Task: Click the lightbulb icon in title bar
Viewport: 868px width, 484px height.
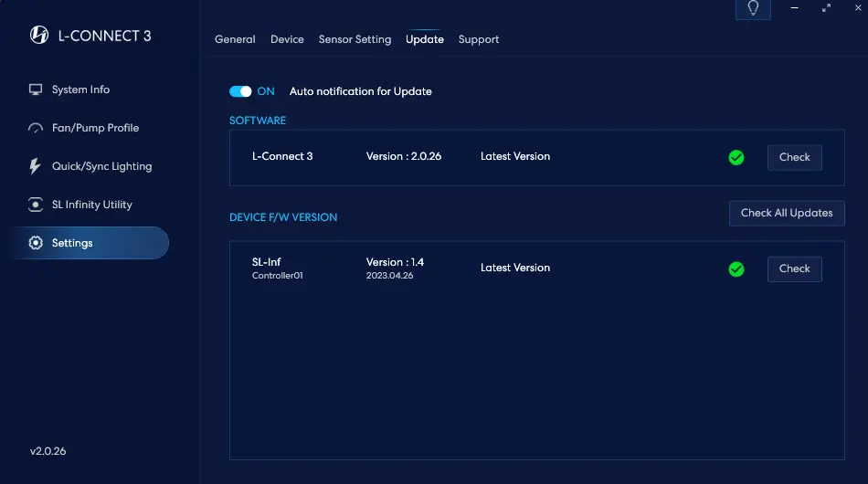Action: click(x=753, y=8)
